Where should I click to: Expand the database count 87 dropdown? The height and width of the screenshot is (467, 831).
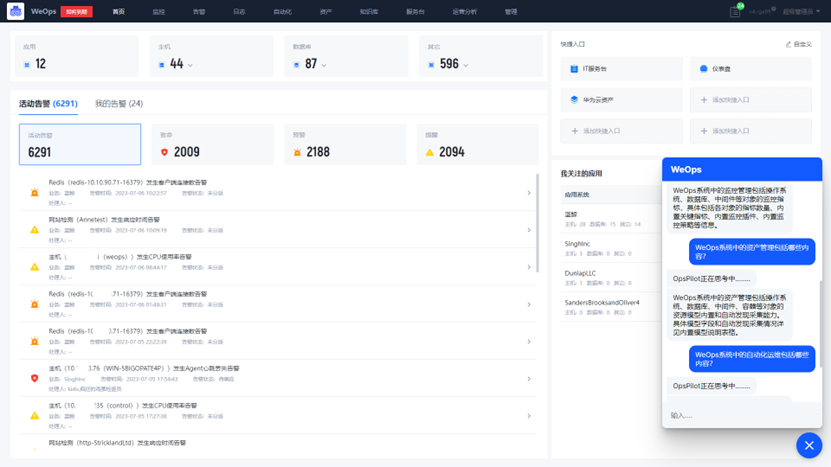tap(324, 65)
